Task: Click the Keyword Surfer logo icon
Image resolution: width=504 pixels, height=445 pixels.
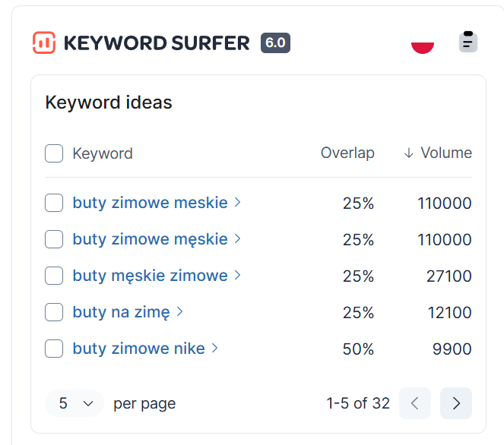Action: [44, 43]
